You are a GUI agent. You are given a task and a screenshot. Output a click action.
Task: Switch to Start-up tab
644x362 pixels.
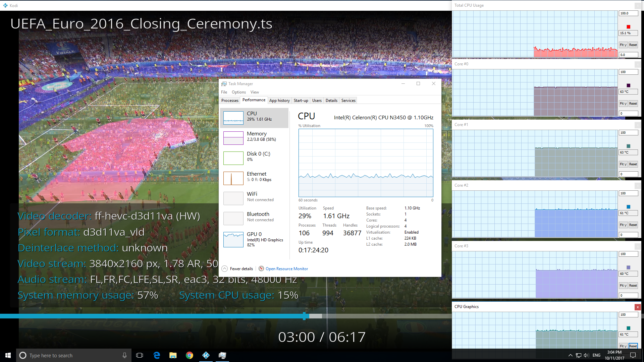pyautogui.click(x=301, y=101)
